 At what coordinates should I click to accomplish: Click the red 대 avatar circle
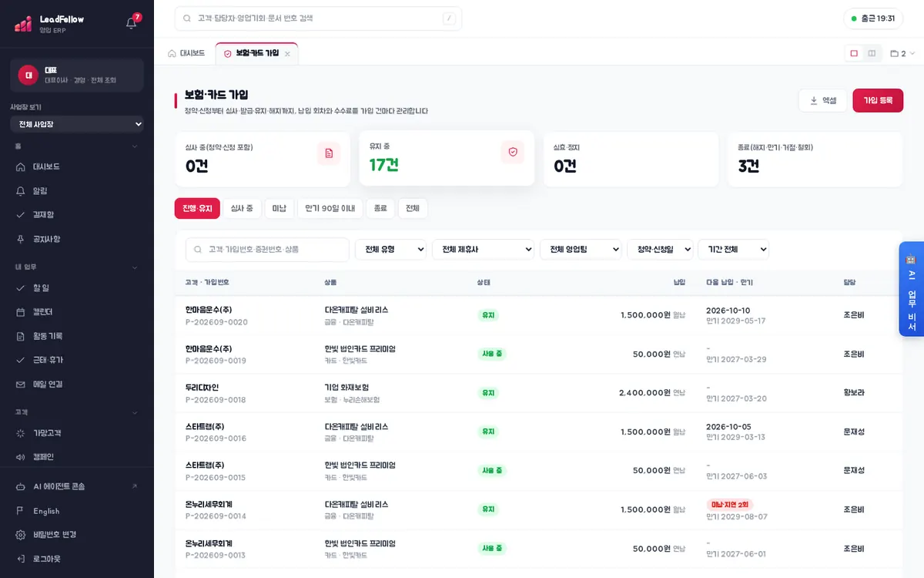(28, 75)
